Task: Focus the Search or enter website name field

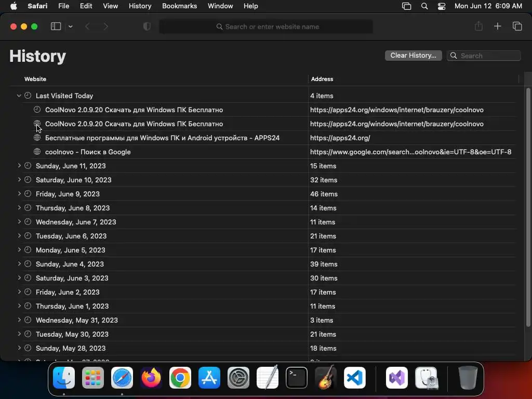Action: [266, 26]
